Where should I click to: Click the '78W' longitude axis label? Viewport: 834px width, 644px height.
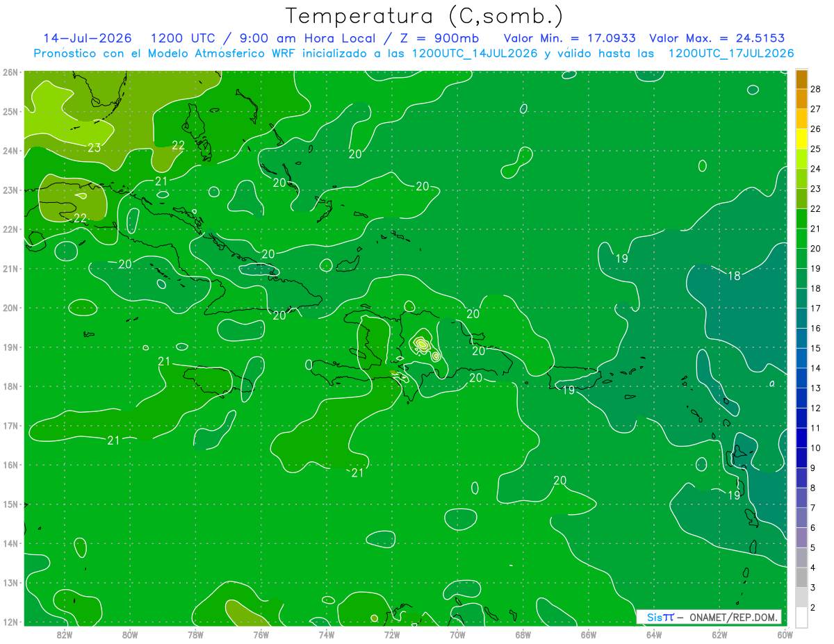pos(195,634)
